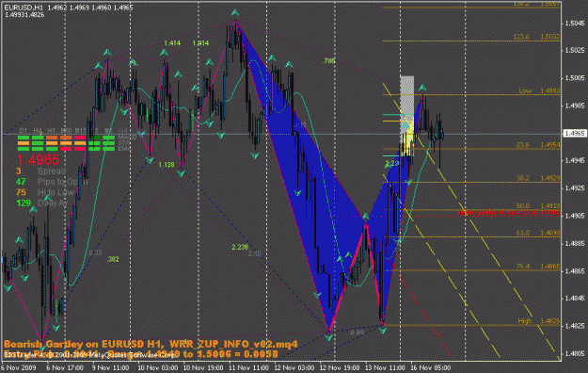The width and height of the screenshot is (588, 373).
Task: Click the 11 Nov 11:00 time label
Action: click(248, 367)
